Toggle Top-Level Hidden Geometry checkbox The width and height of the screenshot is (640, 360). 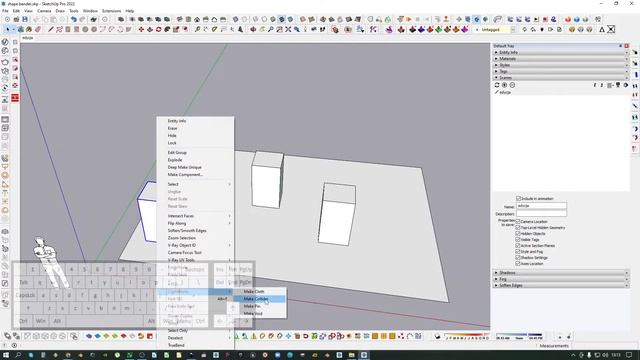[518, 227]
